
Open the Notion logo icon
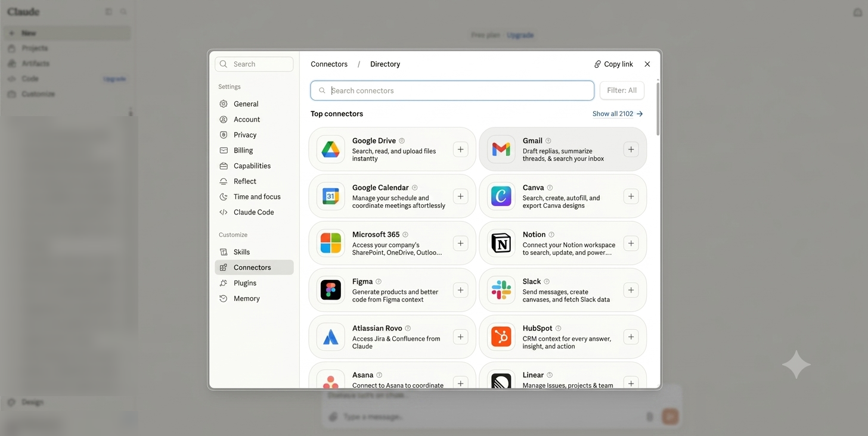(501, 243)
